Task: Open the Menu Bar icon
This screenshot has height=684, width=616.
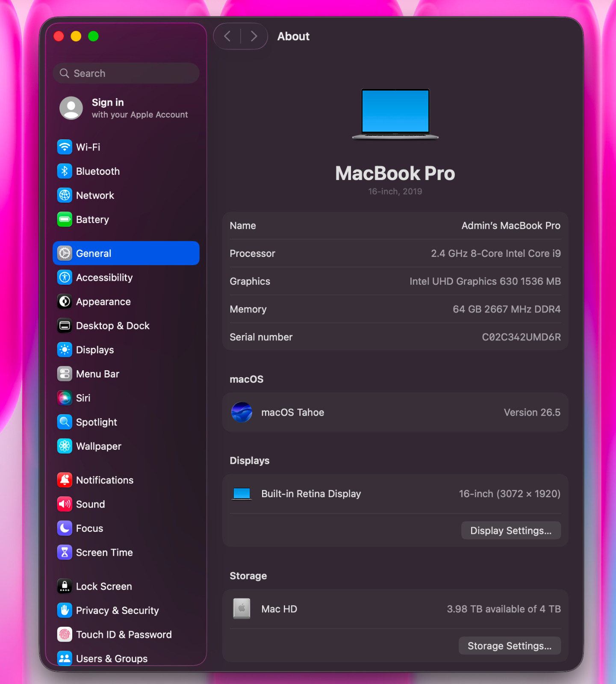Action: (65, 374)
